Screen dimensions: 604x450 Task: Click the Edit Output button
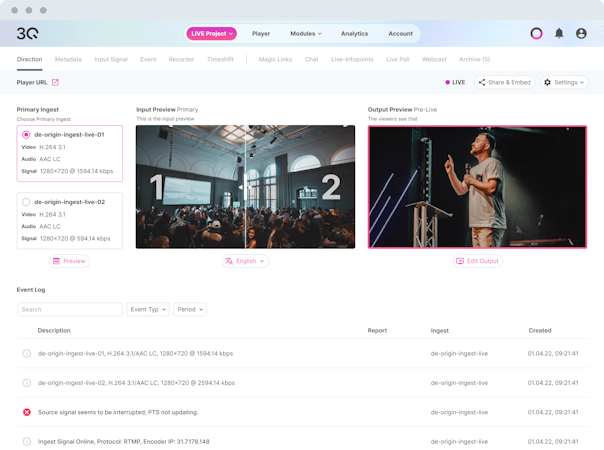[x=478, y=261]
